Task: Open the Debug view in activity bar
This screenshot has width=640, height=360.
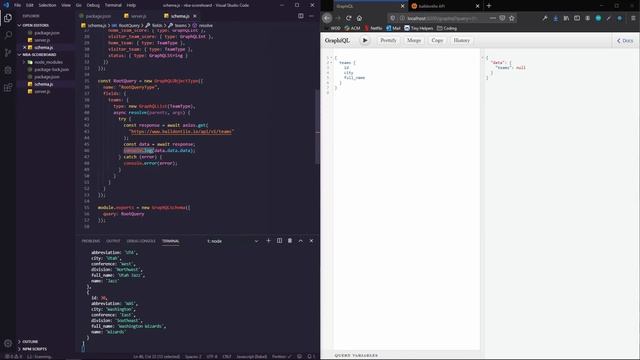Action: [x=8, y=70]
